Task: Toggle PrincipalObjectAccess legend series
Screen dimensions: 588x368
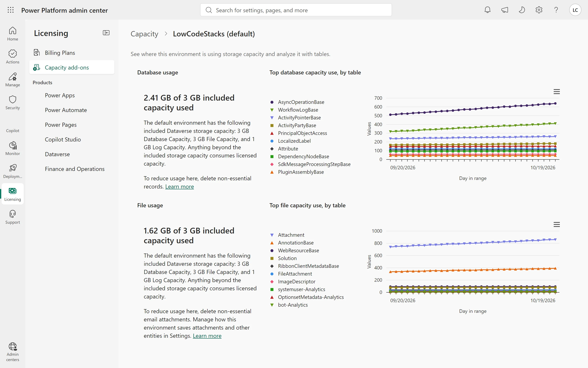Action: click(x=299, y=133)
